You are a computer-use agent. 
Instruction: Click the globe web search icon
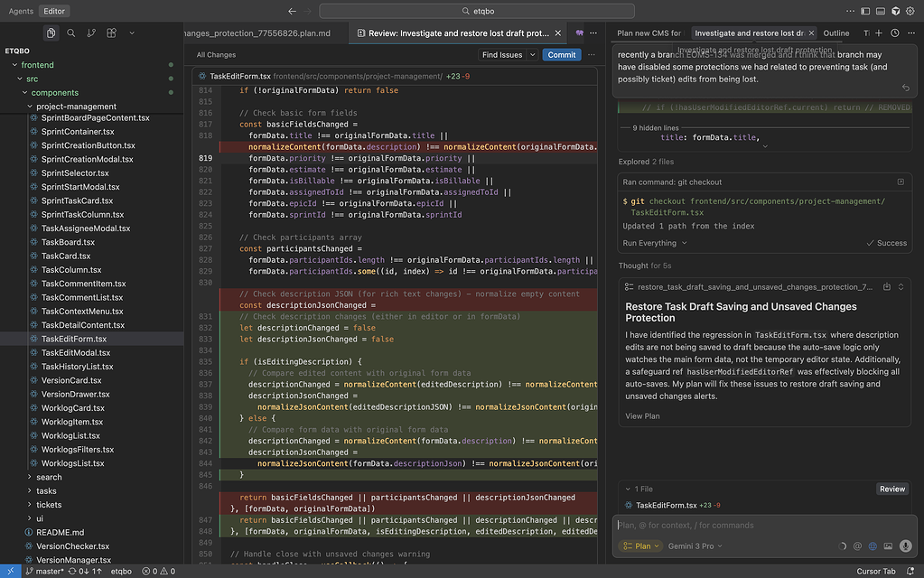click(x=873, y=546)
